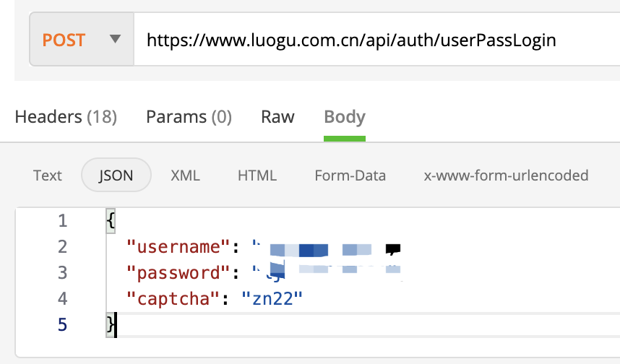
Task: Click the closing brace on line 5
Action: coord(111,325)
